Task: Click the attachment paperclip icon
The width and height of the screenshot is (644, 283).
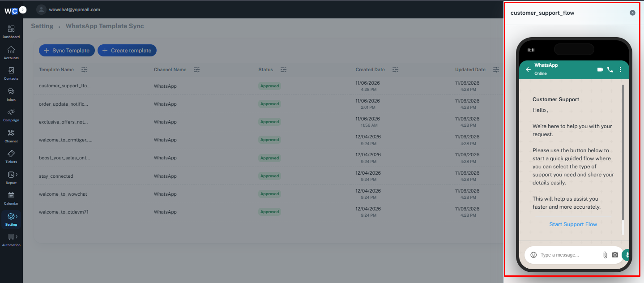Action: [605, 255]
